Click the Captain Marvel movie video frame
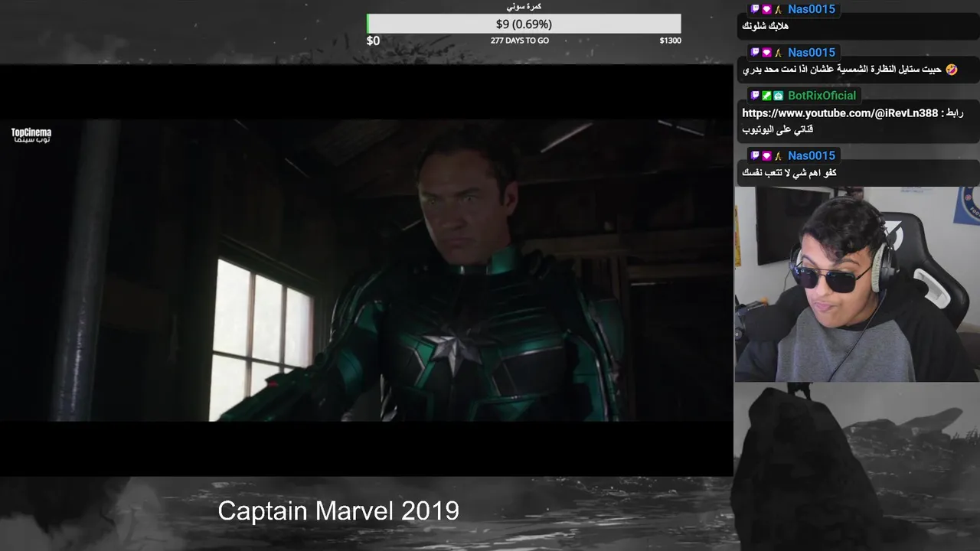This screenshot has width=980, height=551. coord(366,270)
